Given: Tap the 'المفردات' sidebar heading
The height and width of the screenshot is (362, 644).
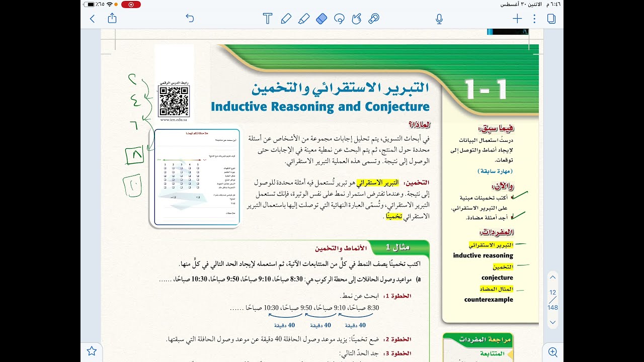Looking at the screenshot, I should [x=497, y=232].
